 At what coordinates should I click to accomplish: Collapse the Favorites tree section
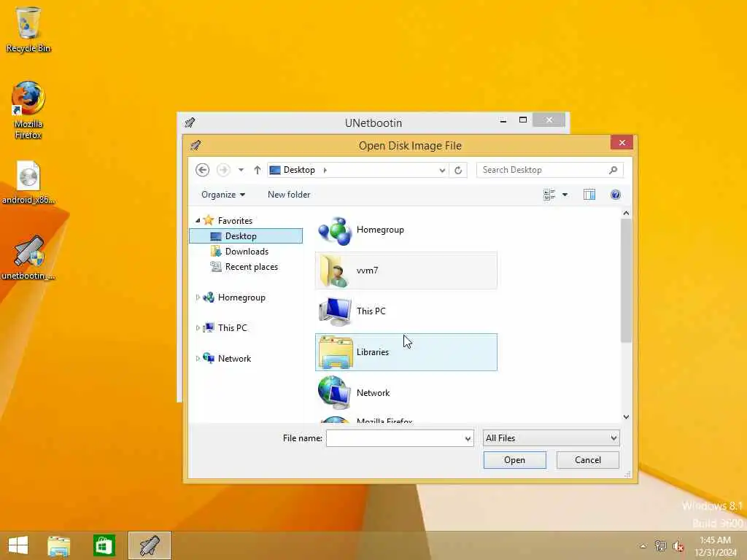(198, 220)
